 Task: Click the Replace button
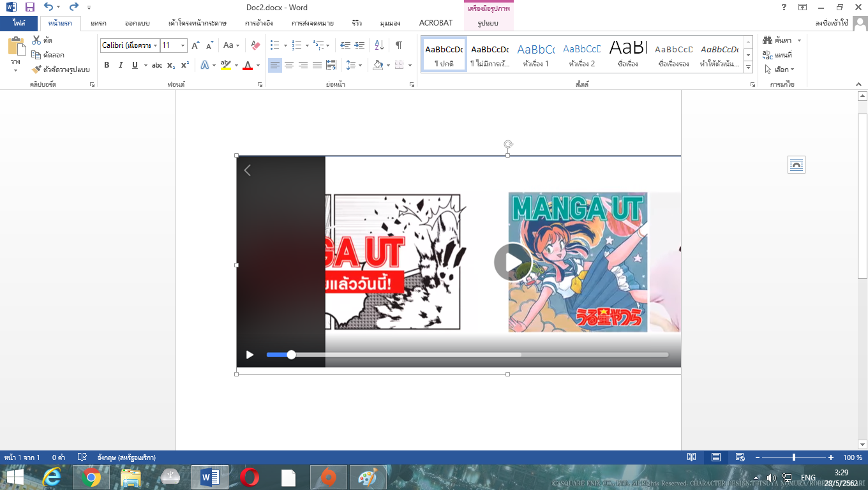tap(777, 55)
